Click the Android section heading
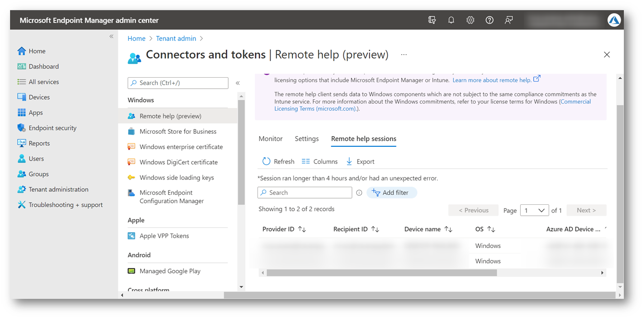This screenshot has width=644, height=319. [x=139, y=255]
